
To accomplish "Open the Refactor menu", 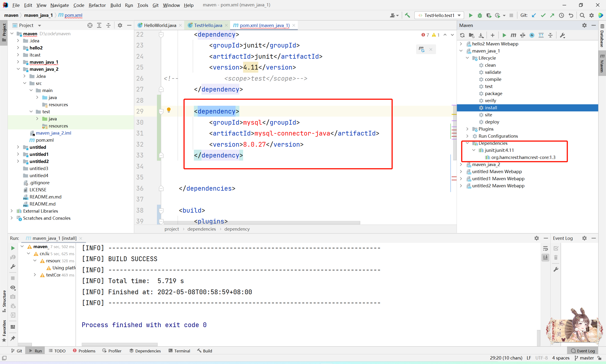I will click(x=97, y=5).
